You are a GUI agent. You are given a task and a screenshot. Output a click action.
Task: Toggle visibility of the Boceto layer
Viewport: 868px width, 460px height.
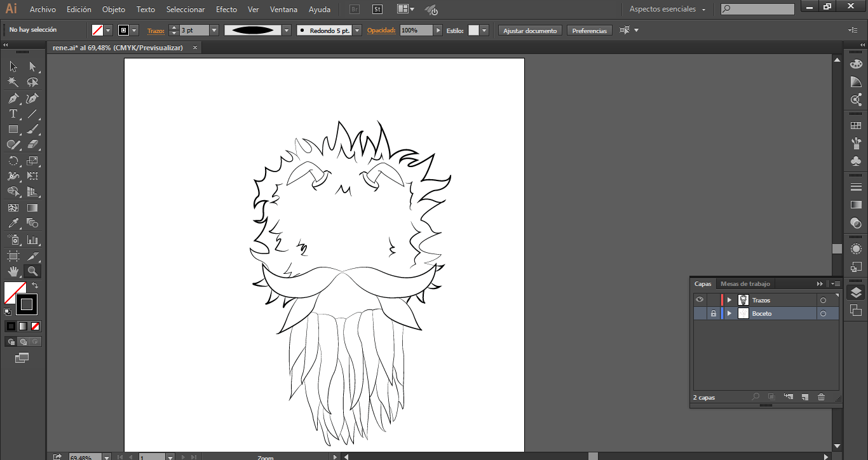tap(700, 314)
